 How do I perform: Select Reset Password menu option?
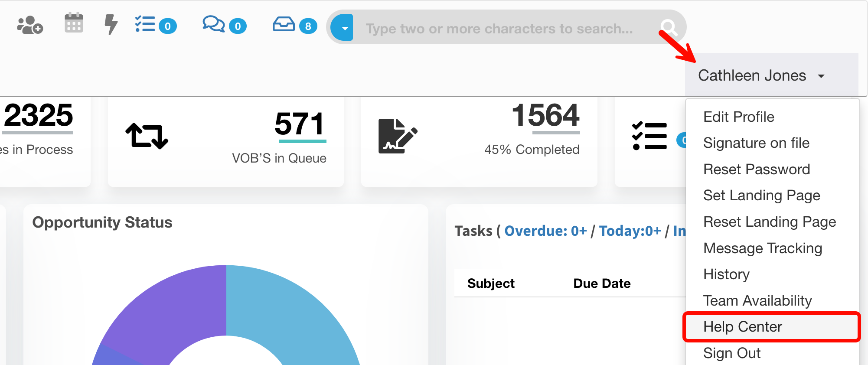coord(756,169)
